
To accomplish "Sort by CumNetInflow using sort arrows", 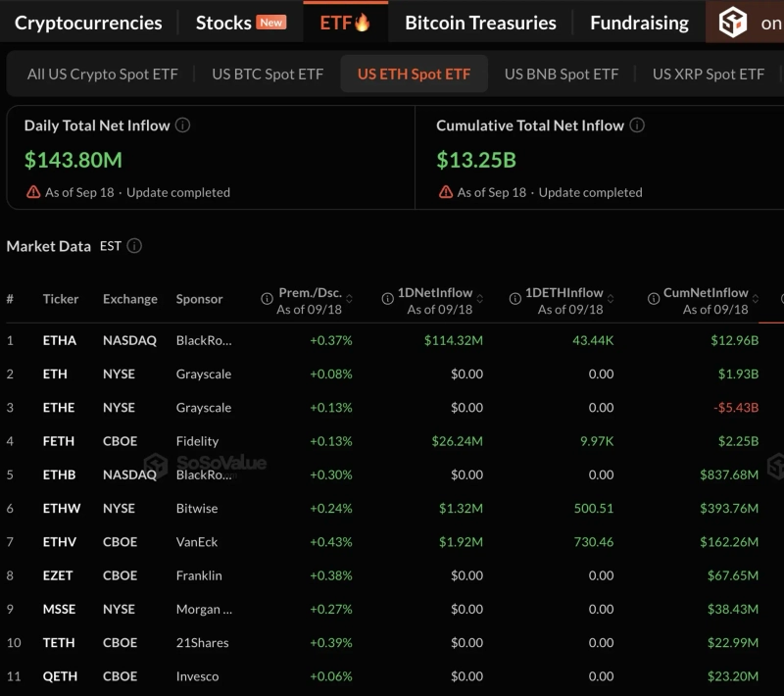I will coord(756,299).
